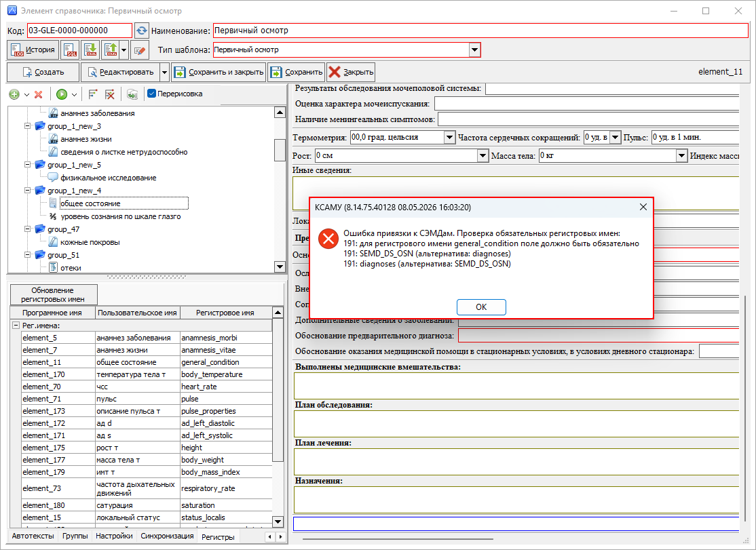The height and width of the screenshot is (550, 756).
Task: Open the Масса тела dropdown arrow
Action: (681, 155)
